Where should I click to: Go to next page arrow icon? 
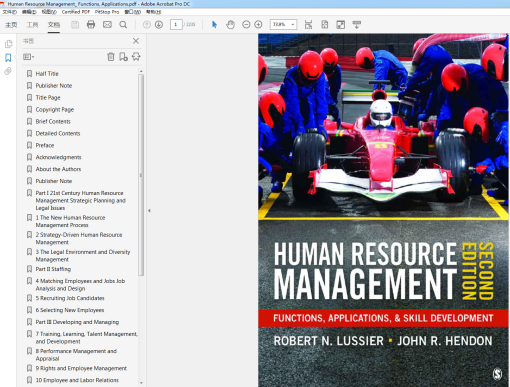point(159,25)
